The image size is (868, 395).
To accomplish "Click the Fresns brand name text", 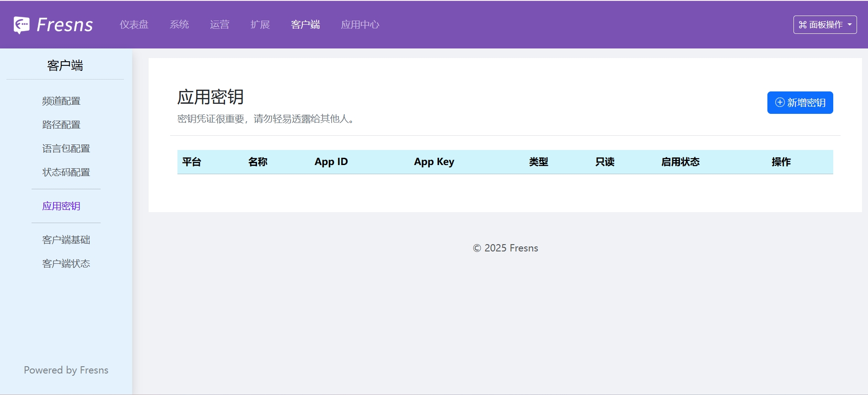I will pos(64,25).
